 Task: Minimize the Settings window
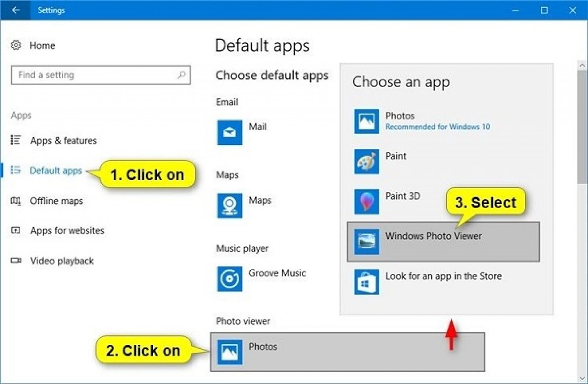515,10
